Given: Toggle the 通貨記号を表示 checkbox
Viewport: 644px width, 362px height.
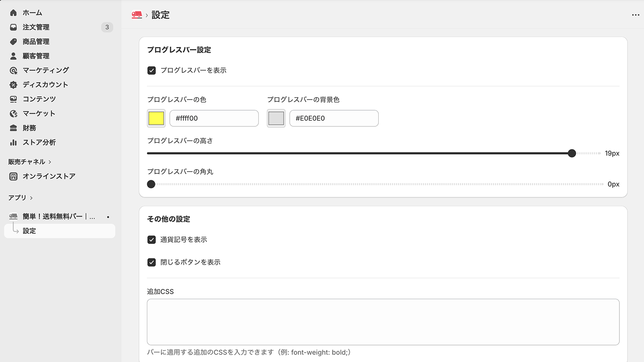Looking at the screenshot, I should 152,240.
